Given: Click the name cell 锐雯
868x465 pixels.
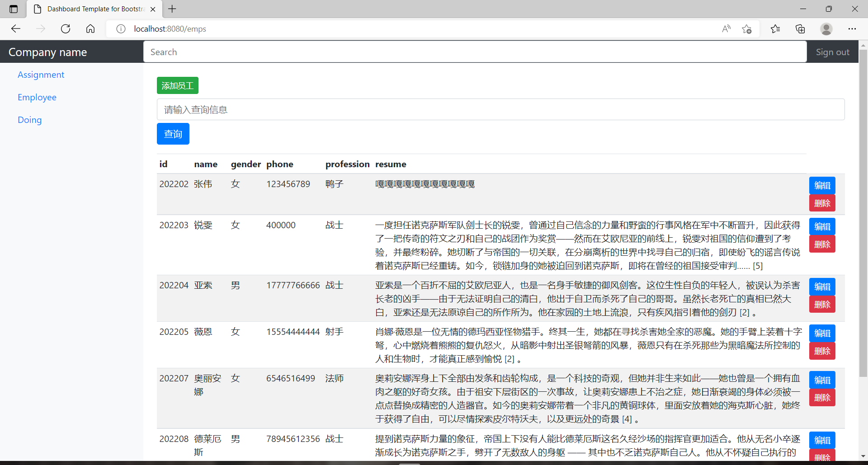Looking at the screenshot, I should coord(203,225).
